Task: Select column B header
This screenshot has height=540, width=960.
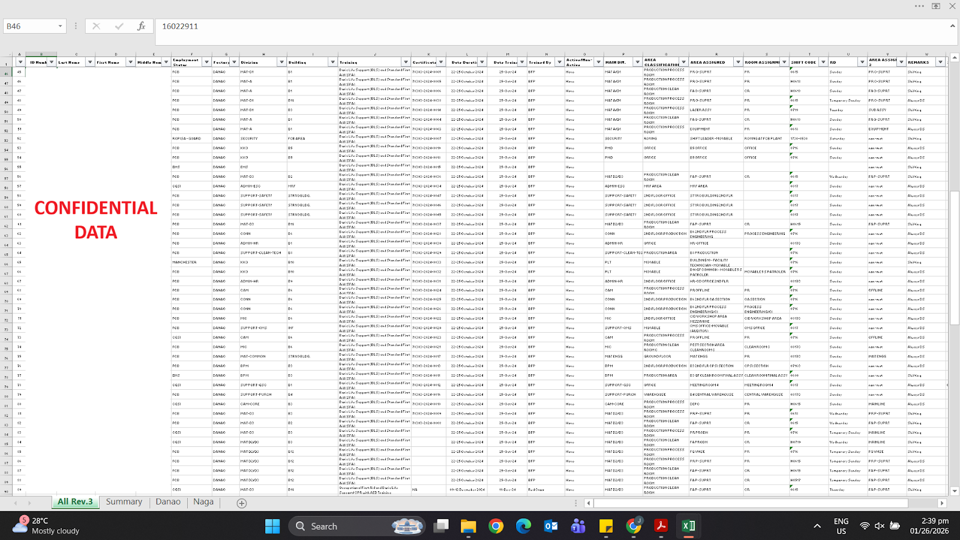Action: tap(41, 54)
